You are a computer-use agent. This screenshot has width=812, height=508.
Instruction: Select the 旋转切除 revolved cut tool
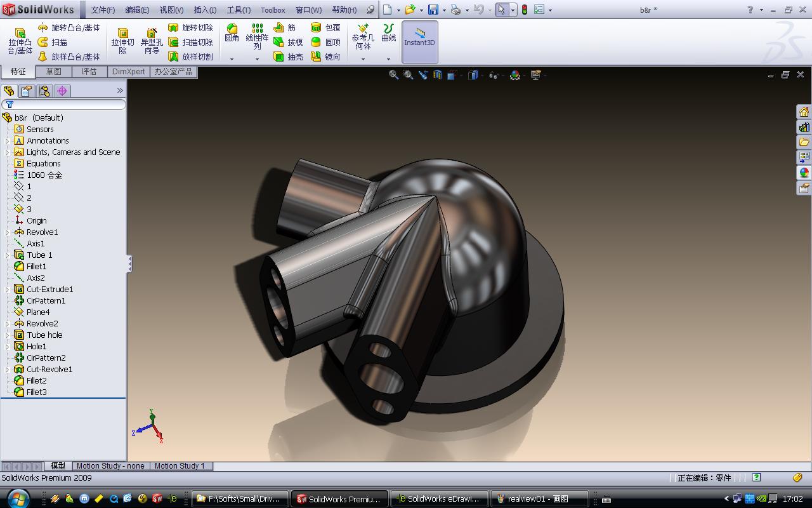point(190,27)
